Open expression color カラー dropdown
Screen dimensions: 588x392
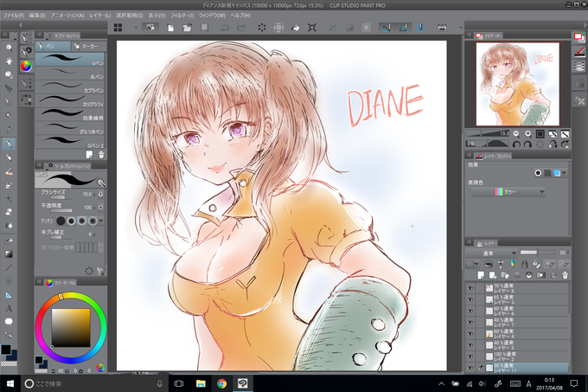508,192
